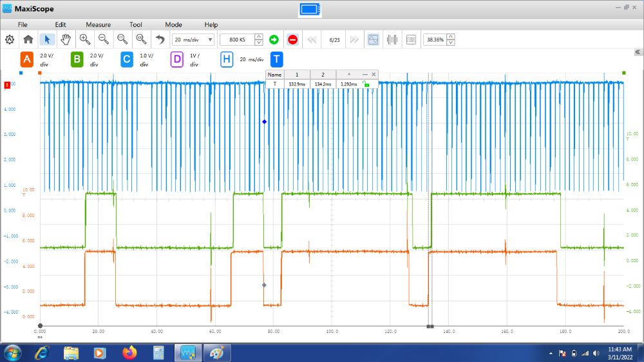This screenshot has width=644, height=362.
Task: Click the home icon in the toolbar
Action: 28,39
